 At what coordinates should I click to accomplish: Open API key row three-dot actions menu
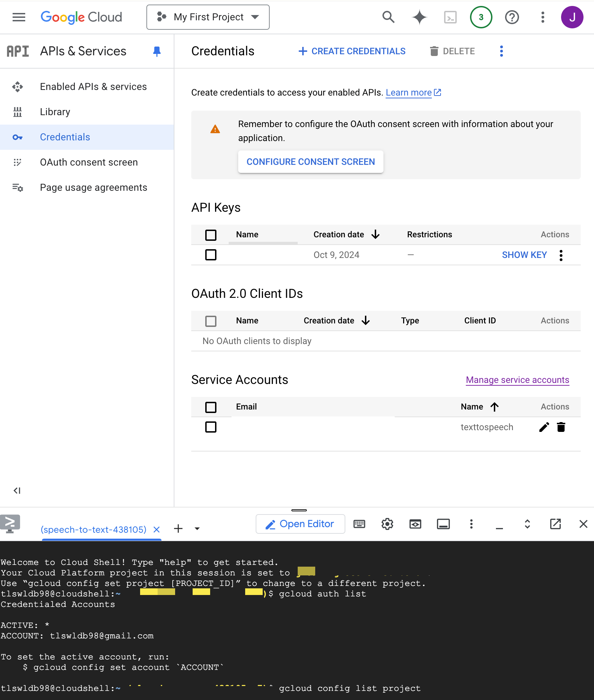coord(561,255)
